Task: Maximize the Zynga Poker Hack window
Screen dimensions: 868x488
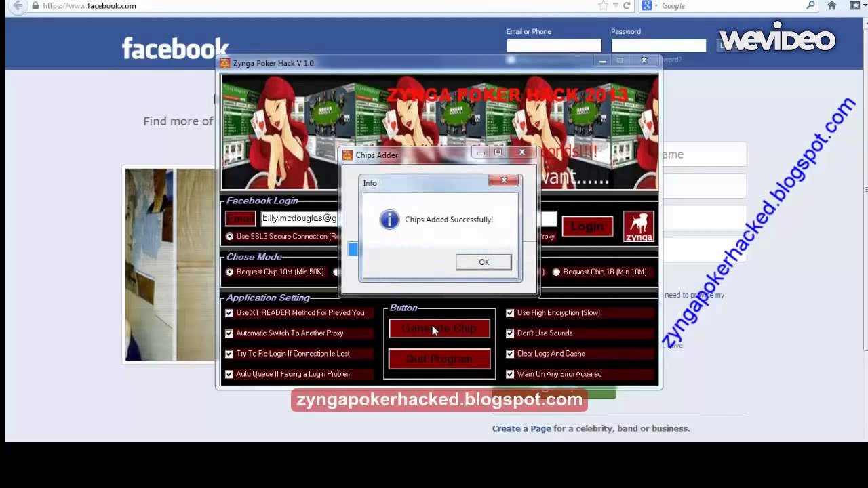Action: [620, 60]
